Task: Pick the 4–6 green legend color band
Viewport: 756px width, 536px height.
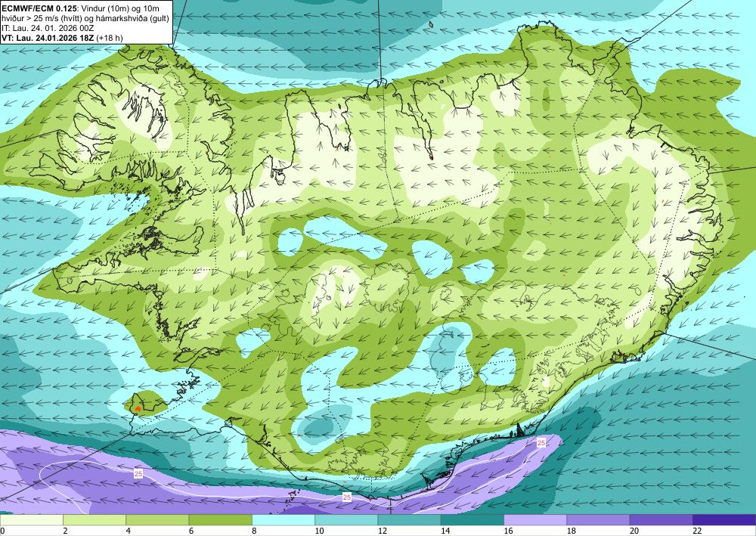Action: coord(157,520)
